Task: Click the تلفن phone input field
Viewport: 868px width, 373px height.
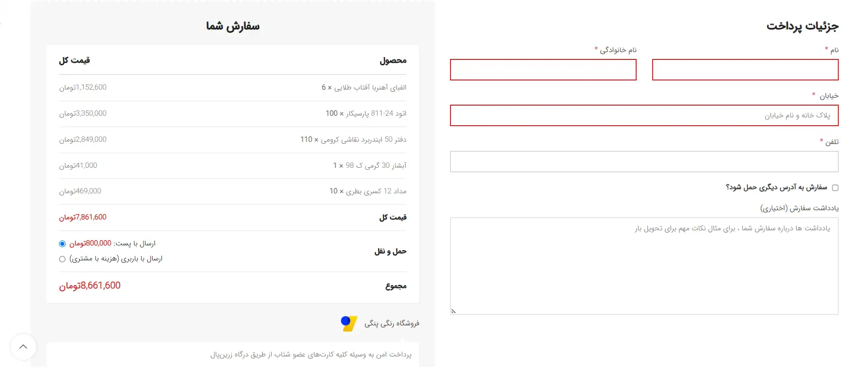Action: (x=644, y=162)
